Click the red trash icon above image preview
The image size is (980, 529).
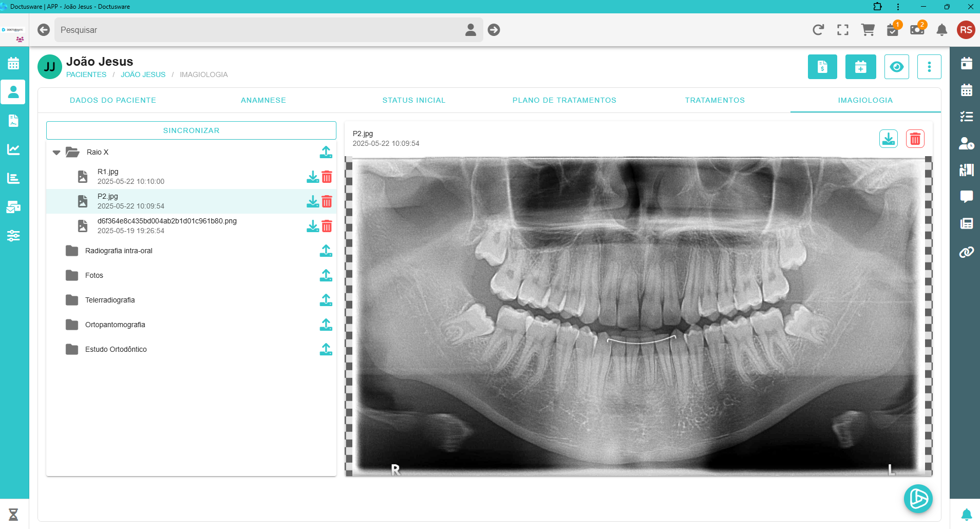pos(915,139)
